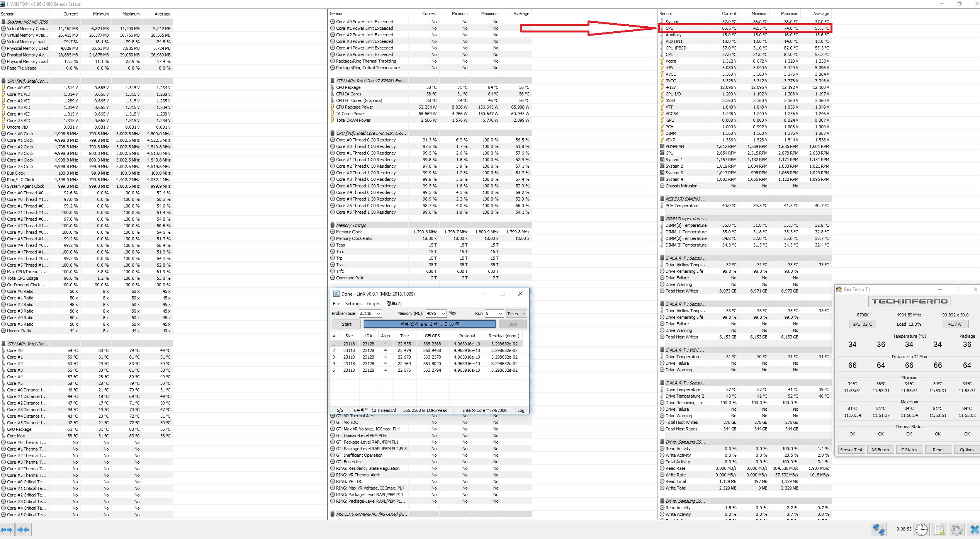Screen dimensions: 980x539
Task: Click the clock reset timer icon
Action: point(922,530)
